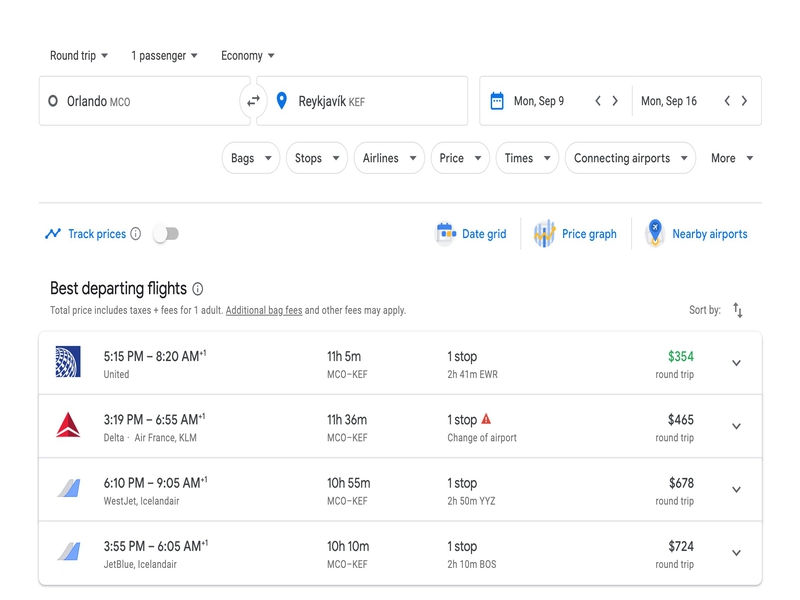Go to next return date after Sep 16
The image size is (800, 600).
744,101
